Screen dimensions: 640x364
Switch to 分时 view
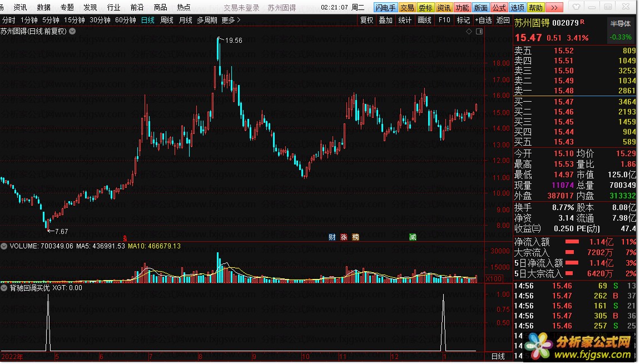(x=8, y=20)
